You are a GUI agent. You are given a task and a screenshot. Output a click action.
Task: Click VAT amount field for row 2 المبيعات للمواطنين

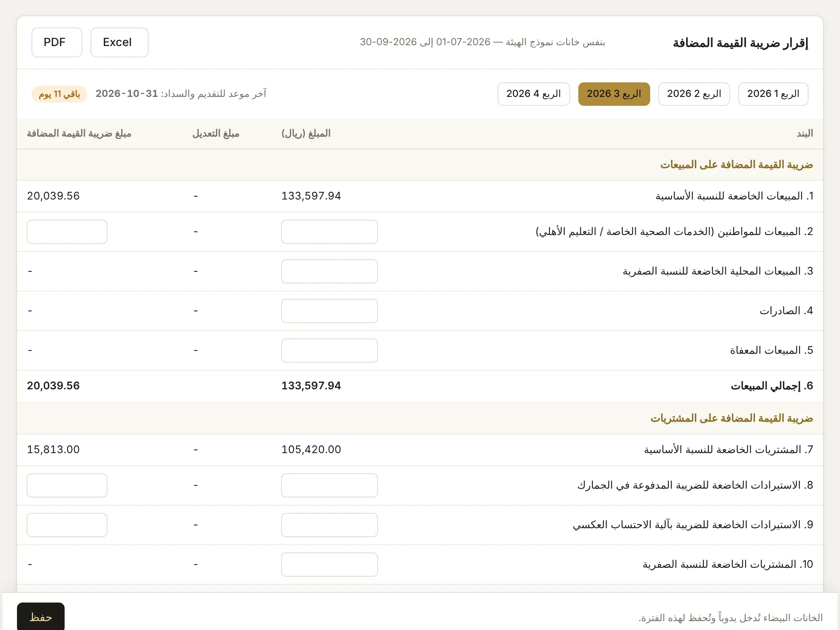(67, 231)
